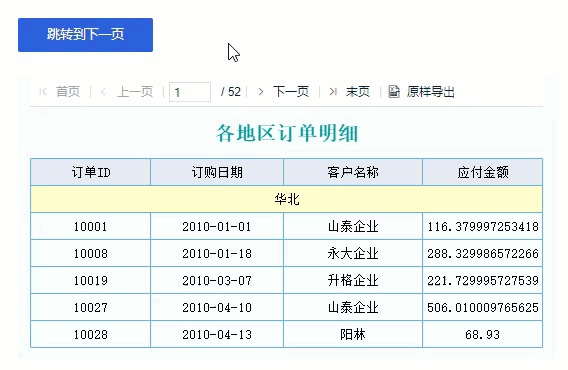Jump to 末页 in the toolbar
The image size is (568, 370).
point(358,92)
